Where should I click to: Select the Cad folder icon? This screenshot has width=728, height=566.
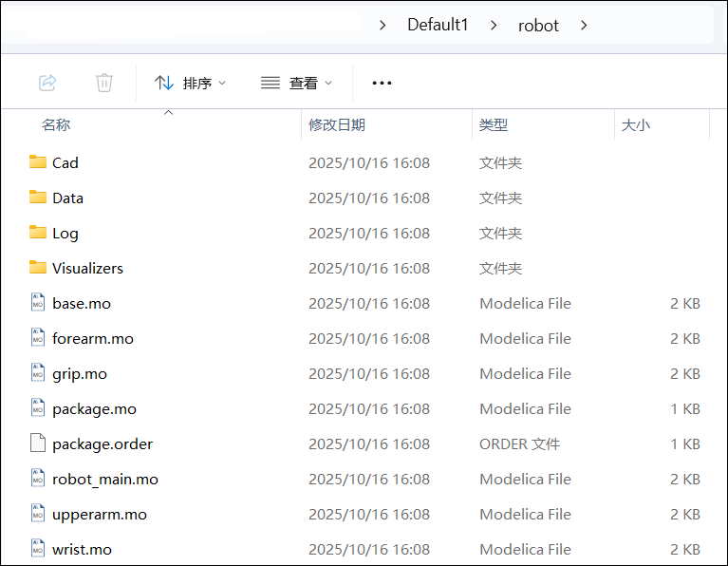38,161
